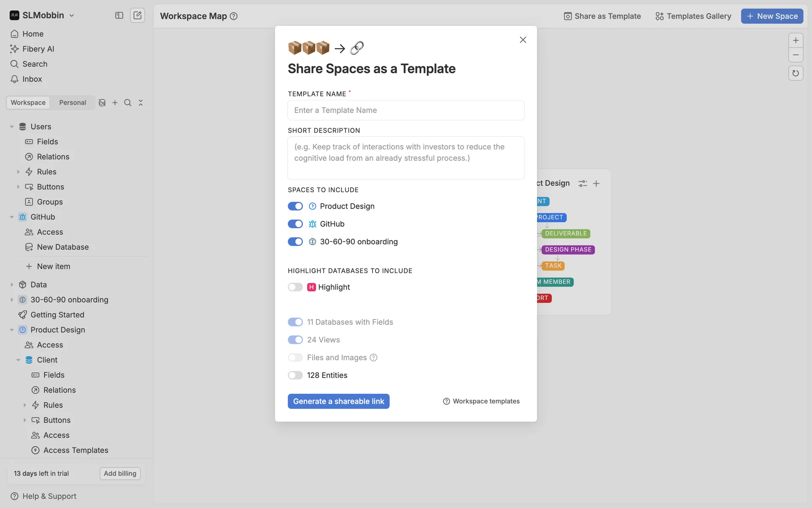
Task: Click the new document compose icon
Action: coord(137,16)
